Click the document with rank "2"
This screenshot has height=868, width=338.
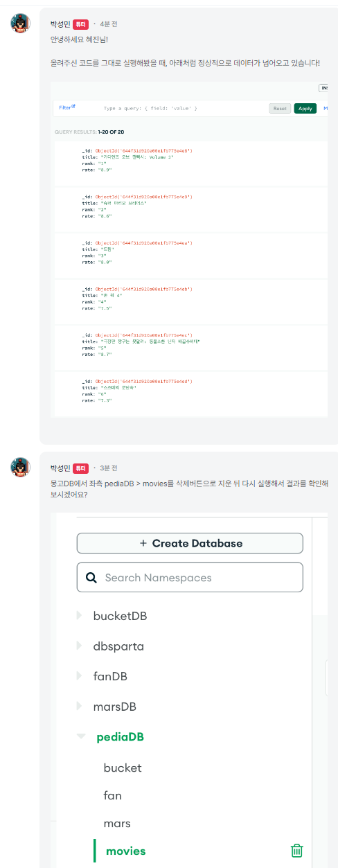tap(190, 209)
